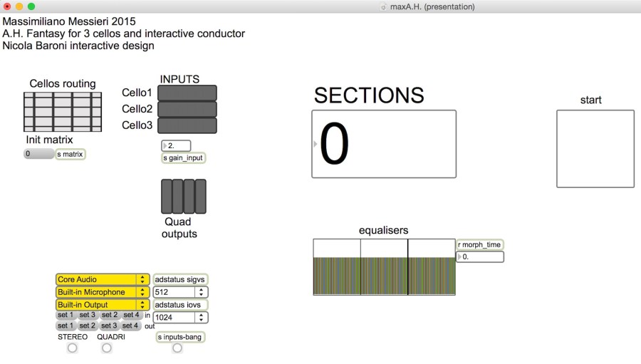Click the Cello1 input level slider
Screen dimensions: 641x364
click(x=187, y=93)
